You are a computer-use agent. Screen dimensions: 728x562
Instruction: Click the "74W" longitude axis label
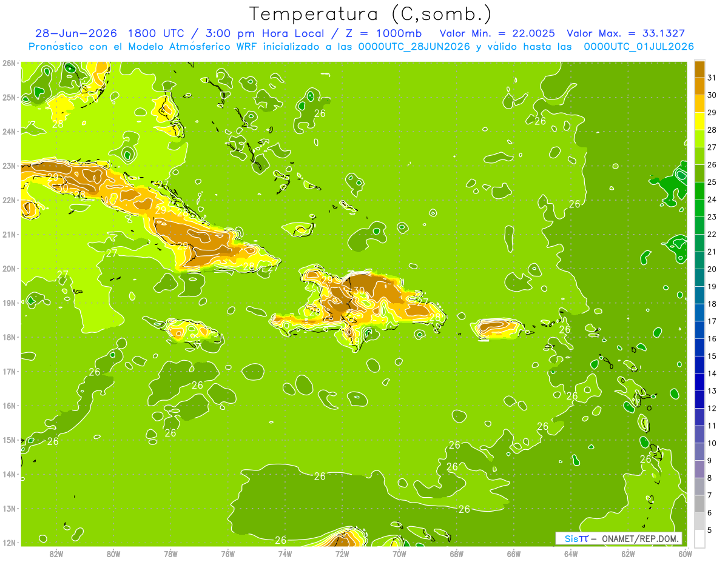click(285, 554)
